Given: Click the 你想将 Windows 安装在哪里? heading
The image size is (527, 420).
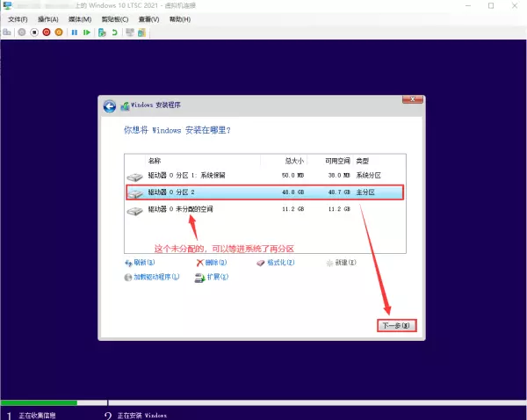Looking at the screenshot, I should point(177,130).
